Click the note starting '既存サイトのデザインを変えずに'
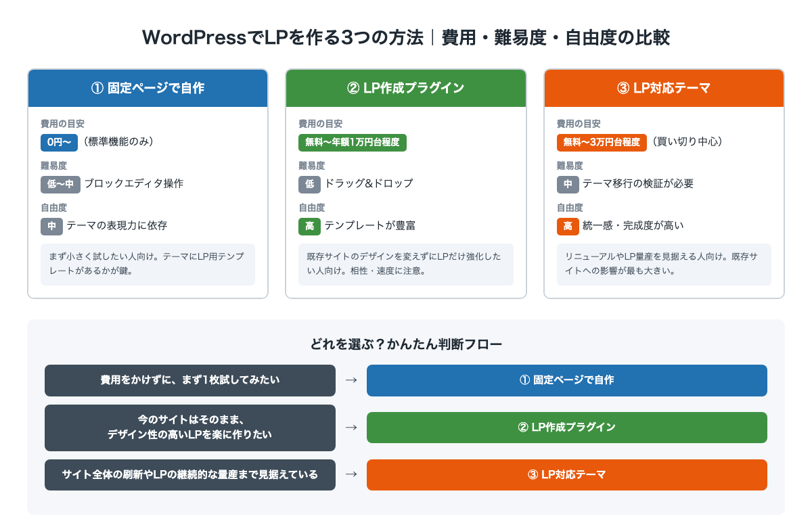The height and width of the screenshot is (525, 812). [x=406, y=265]
